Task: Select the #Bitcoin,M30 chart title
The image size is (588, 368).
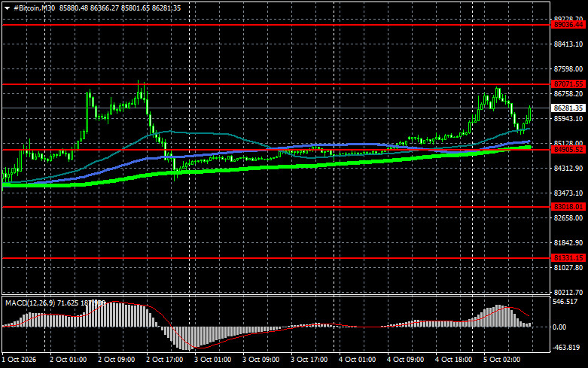Action: coord(34,8)
